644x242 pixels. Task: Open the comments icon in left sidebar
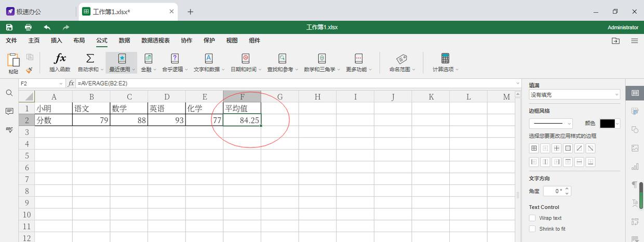point(9,112)
